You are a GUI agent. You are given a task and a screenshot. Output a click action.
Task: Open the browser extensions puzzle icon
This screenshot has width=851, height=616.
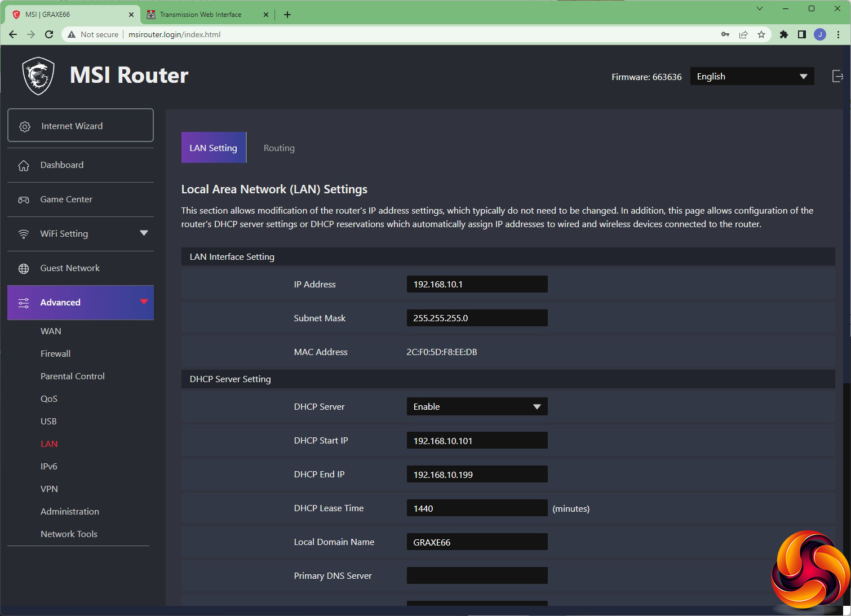tap(783, 34)
